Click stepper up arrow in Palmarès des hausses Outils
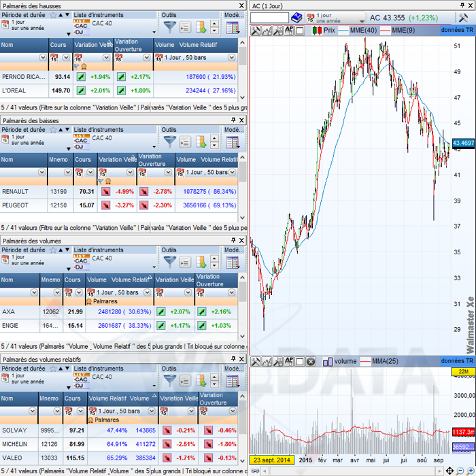476x476 pixels. click(x=214, y=24)
